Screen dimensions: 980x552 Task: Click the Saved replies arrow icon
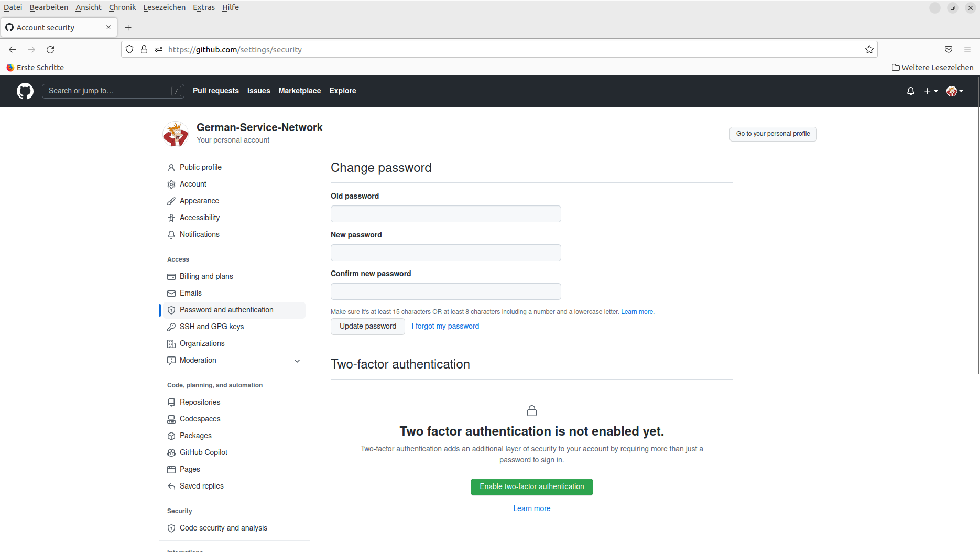click(171, 486)
